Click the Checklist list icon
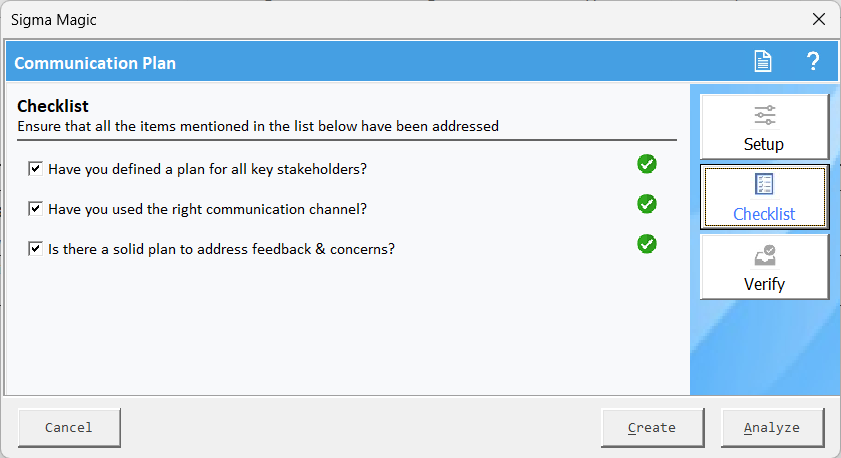The width and height of the screenshot is (841, 458). click(x=764, y=185)
